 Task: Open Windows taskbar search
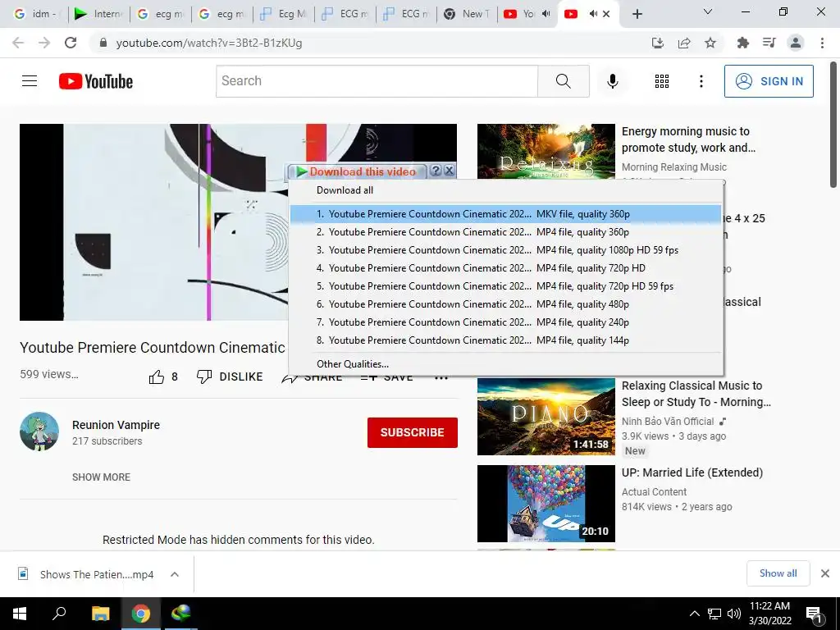click(x=59, y=614)
